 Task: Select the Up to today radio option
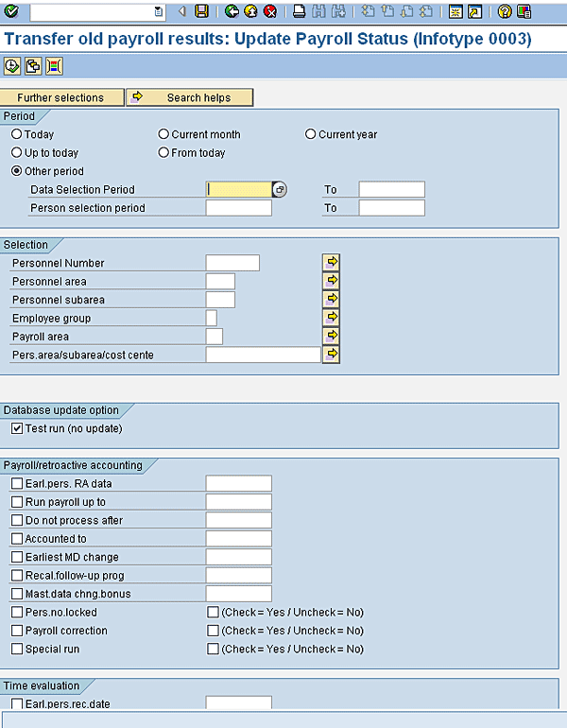(16, 152)
